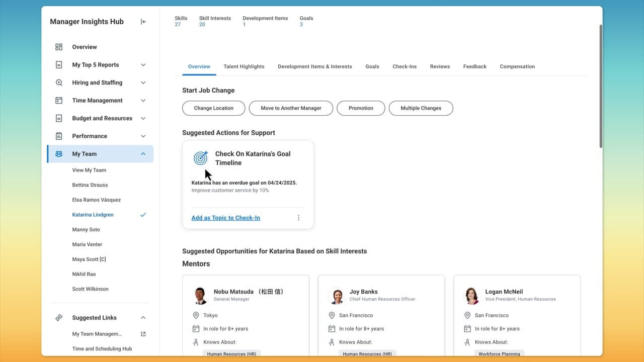The width and height of the screenshot is (644, 362).
Task: Click Joy Banks' profile photo
Action: coord(336,296)
